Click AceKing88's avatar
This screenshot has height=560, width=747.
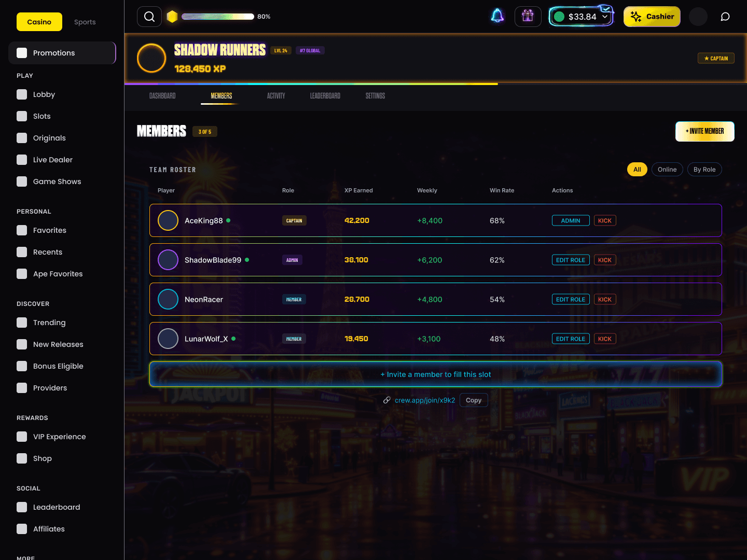[x=168, y=220]
